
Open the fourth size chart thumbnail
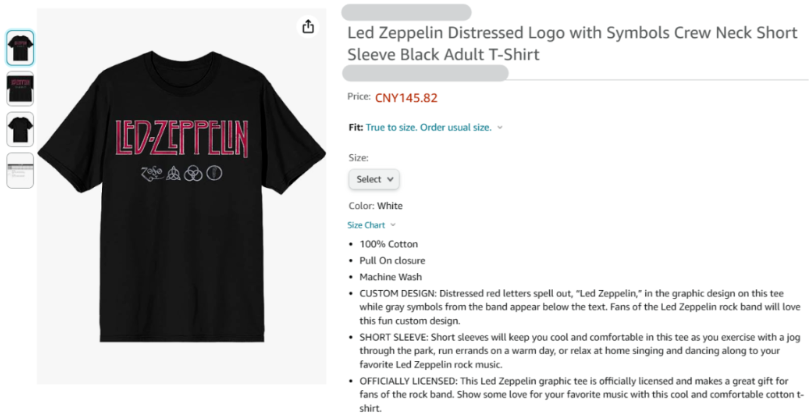(x=20, y=170)
